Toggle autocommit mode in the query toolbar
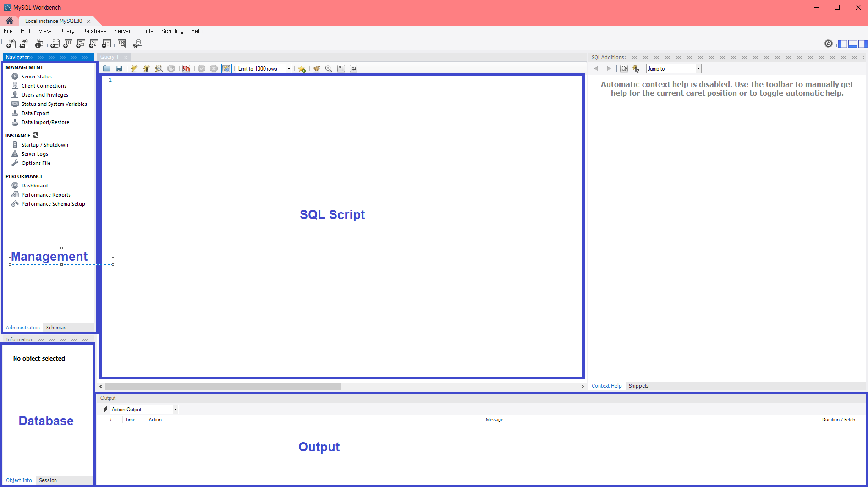The height and width of the screenshot is (487, 868). (x=226, y=68)
